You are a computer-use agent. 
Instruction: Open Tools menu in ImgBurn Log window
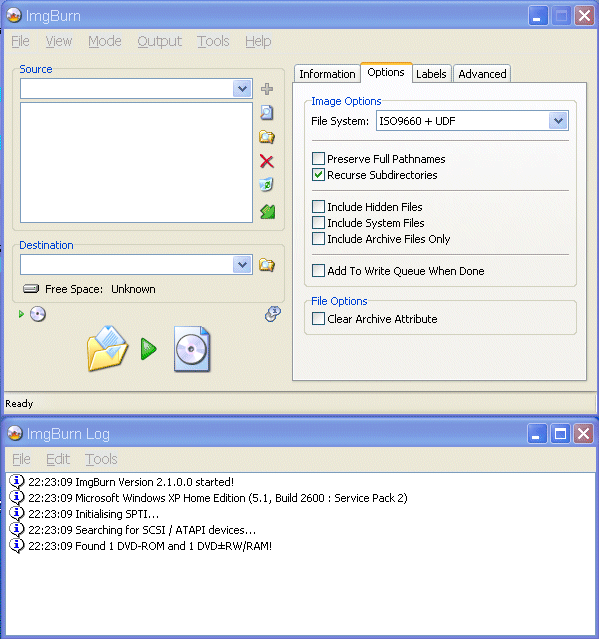pos(101,459)
